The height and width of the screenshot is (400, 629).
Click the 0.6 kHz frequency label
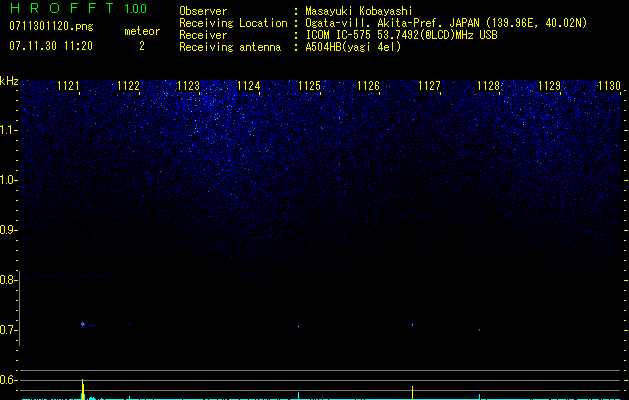point(8,380)
